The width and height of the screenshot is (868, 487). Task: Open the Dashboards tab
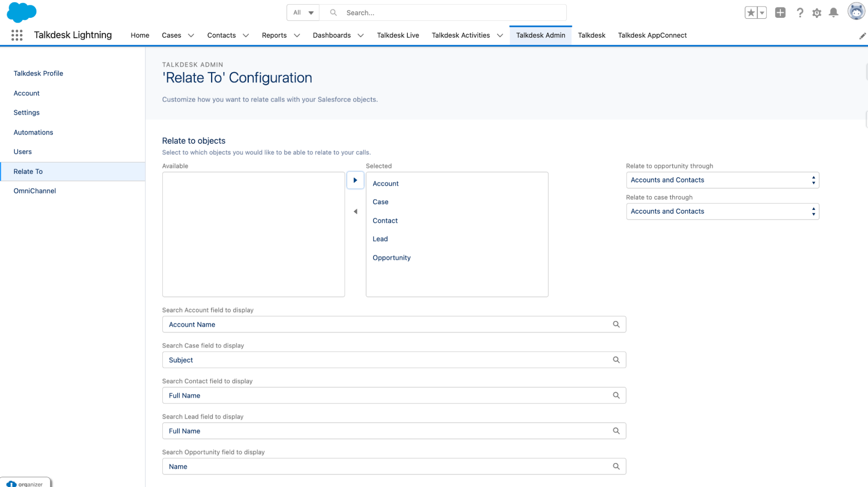coord(332,36)
